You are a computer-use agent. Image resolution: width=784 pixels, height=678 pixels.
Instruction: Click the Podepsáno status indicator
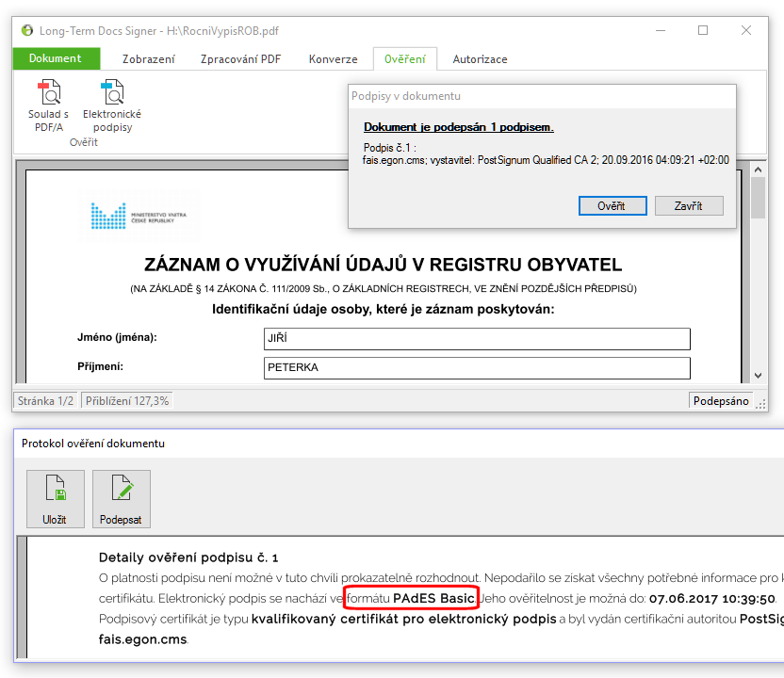(x=721, y=401)
